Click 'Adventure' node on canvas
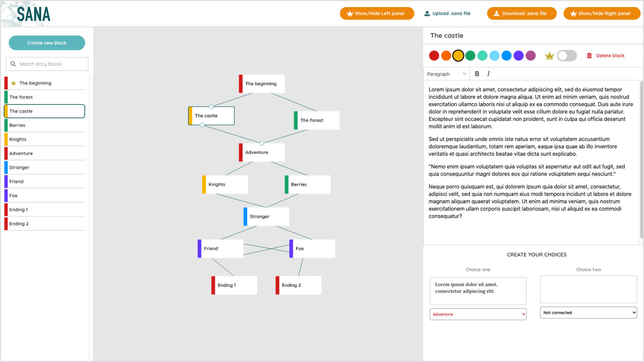Viewport: 644px width, 362px height. tap(262, 153)
